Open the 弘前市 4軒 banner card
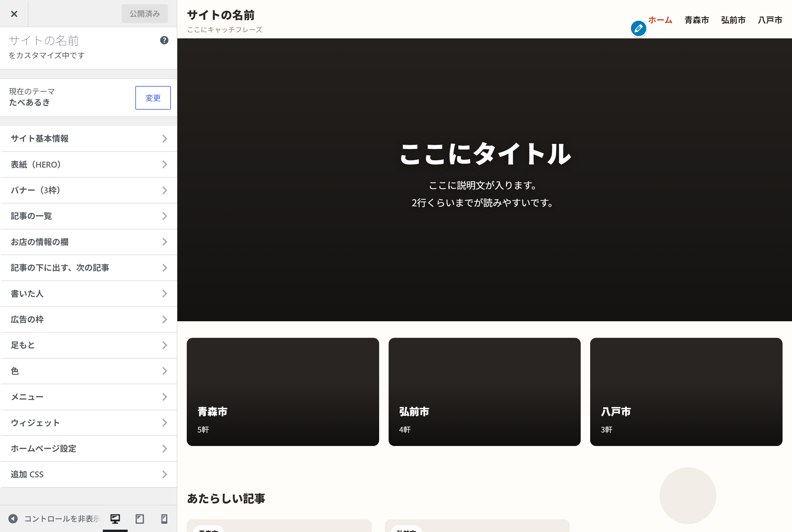 [x=484, y=392]
